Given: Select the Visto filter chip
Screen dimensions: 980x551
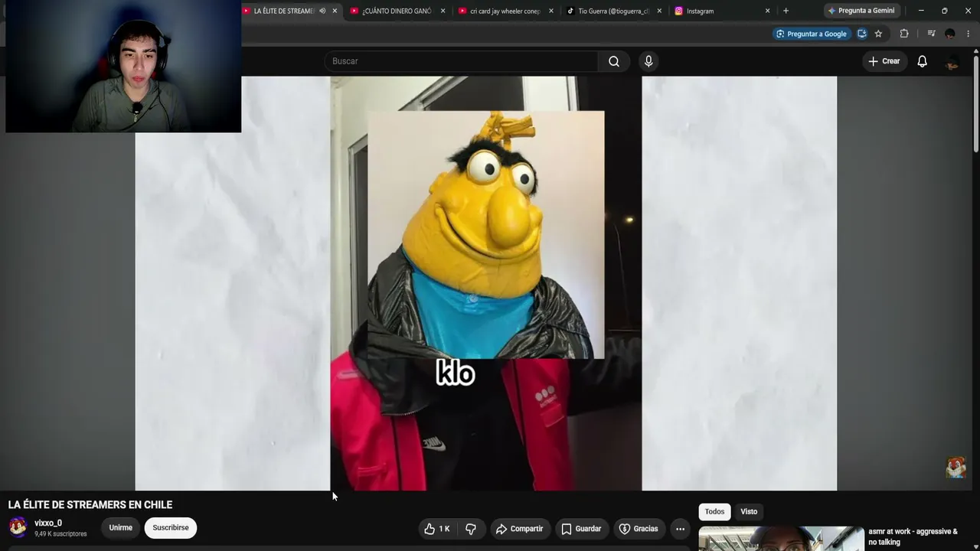Looking at the screenshot, I should coord(749,512).
